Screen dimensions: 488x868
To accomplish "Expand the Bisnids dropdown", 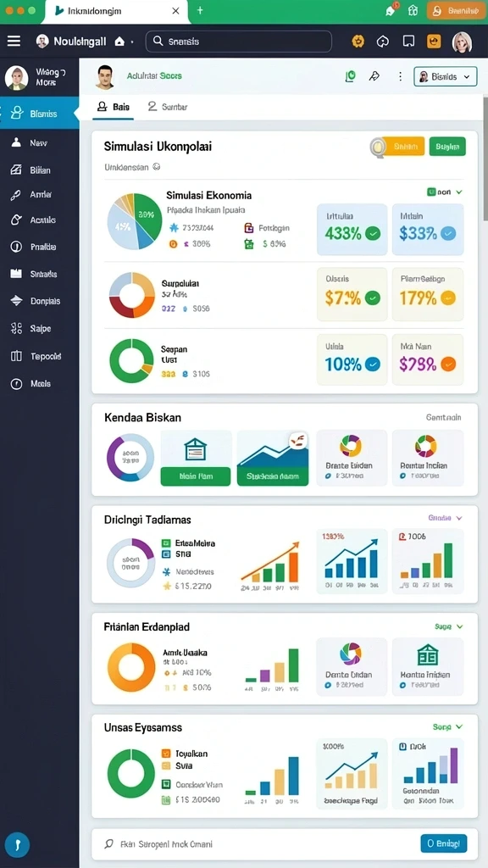I will [x=446, y=77].
